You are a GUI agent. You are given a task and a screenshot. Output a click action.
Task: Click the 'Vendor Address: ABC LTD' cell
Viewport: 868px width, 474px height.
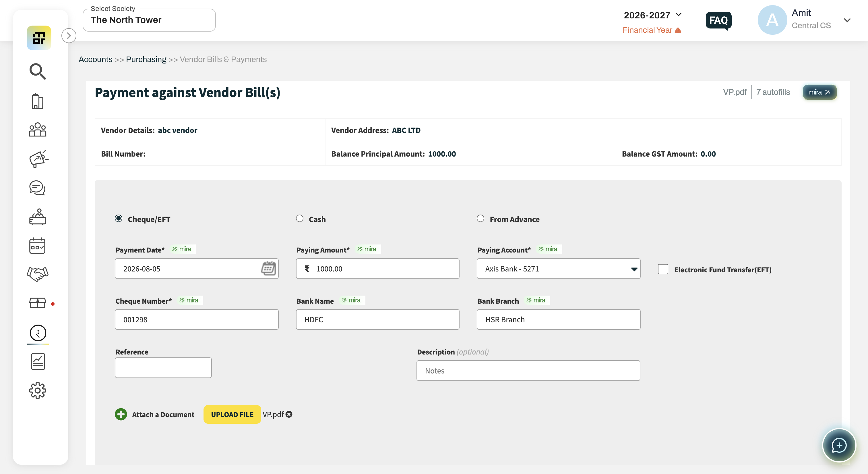(583, 130)
